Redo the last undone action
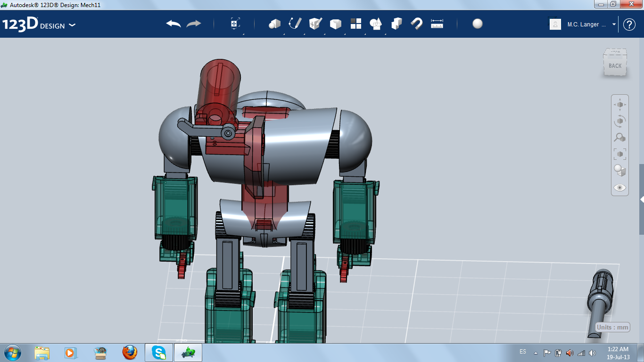Image resolution: width=644 pixels, height=362 pixels. pos(194,24)
